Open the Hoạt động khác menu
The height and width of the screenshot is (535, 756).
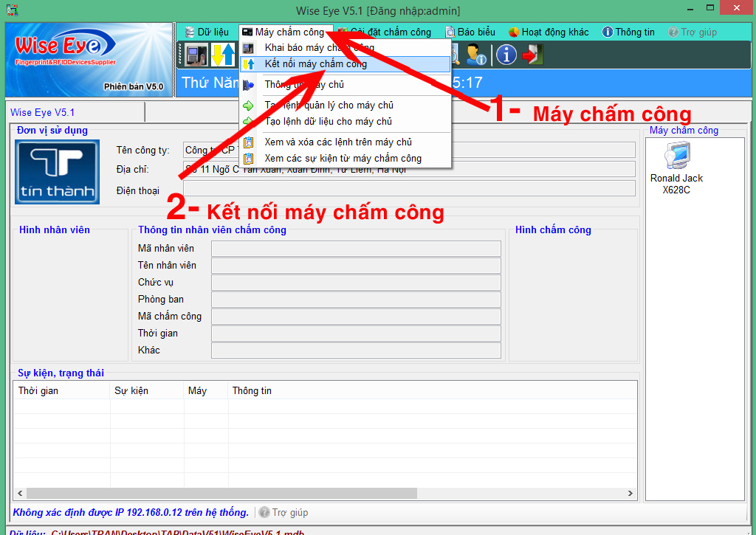pyautogui.click(x=549, y=32)
